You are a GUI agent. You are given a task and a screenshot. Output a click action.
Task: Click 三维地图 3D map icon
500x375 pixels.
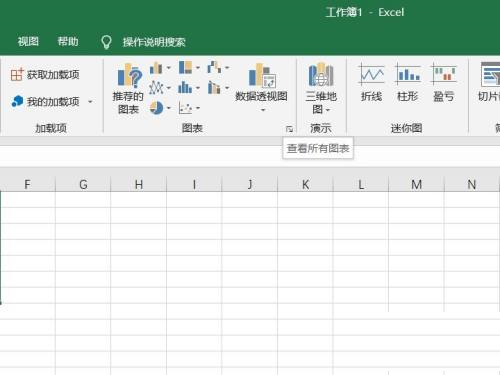pos(321,74)
